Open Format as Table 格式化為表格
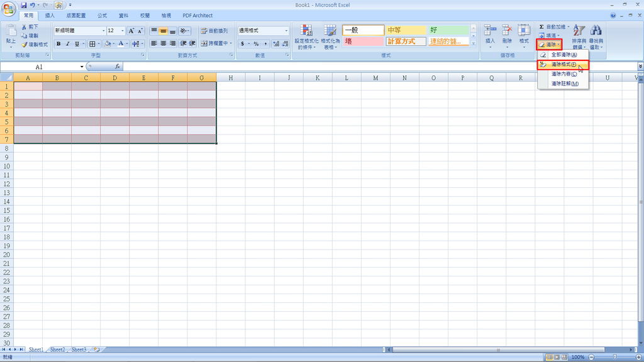644x362 pixels. pos(330,36)
